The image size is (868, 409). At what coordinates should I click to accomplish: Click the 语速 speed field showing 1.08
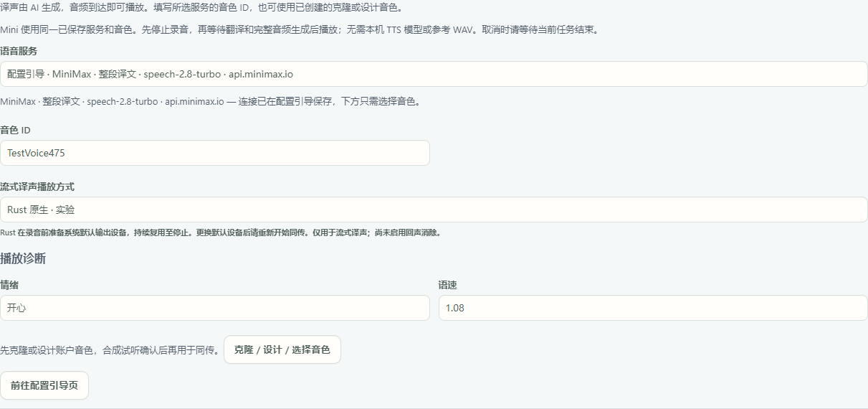(653, 308)
